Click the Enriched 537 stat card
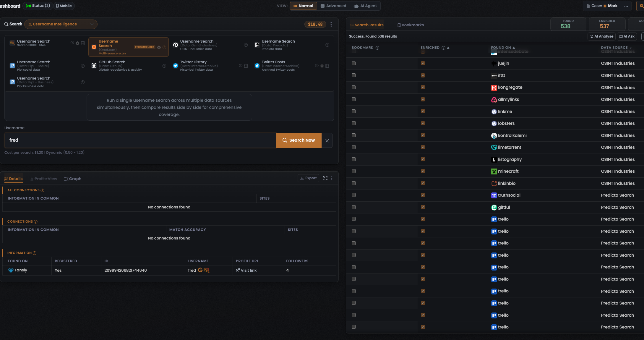644x340 pixels. [607, 24]
